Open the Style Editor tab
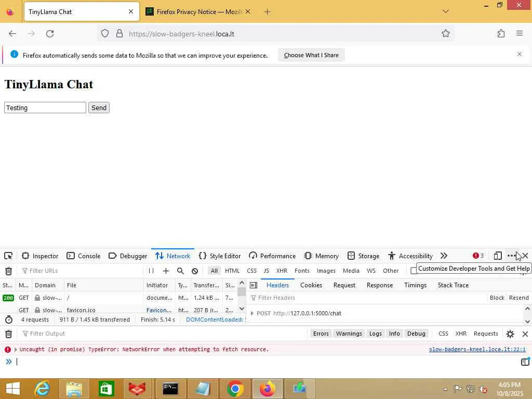 point(220,256)
